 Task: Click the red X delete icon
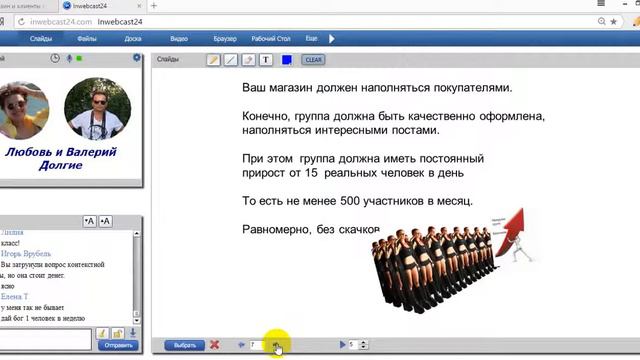pyautogui.click(x=214, y=345)
